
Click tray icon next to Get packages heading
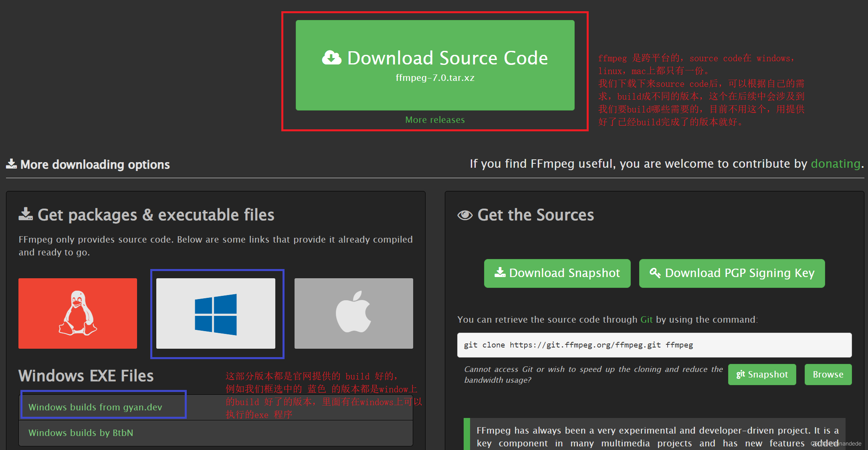(26, 214)
